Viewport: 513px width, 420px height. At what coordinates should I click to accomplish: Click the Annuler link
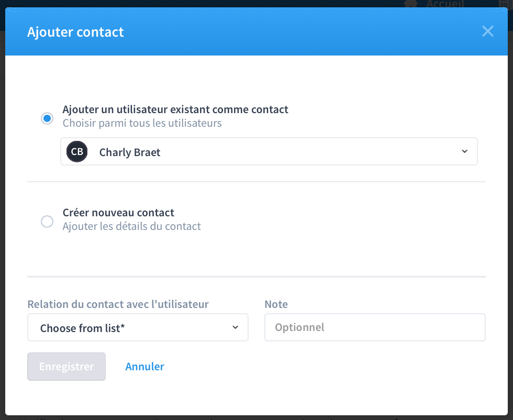pyautogui.click(x=144, y=366)
